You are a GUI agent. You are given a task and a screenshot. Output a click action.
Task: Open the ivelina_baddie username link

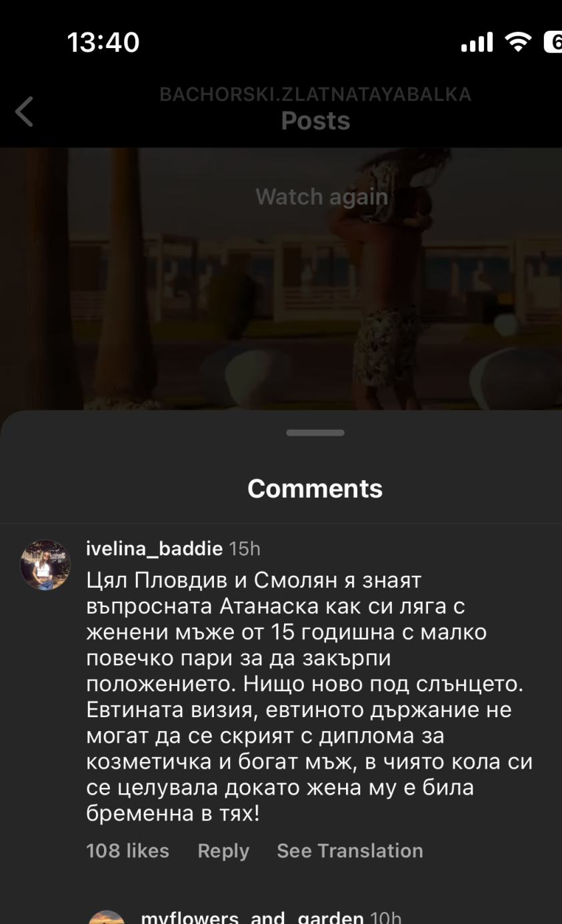click(x=154, y=548)
